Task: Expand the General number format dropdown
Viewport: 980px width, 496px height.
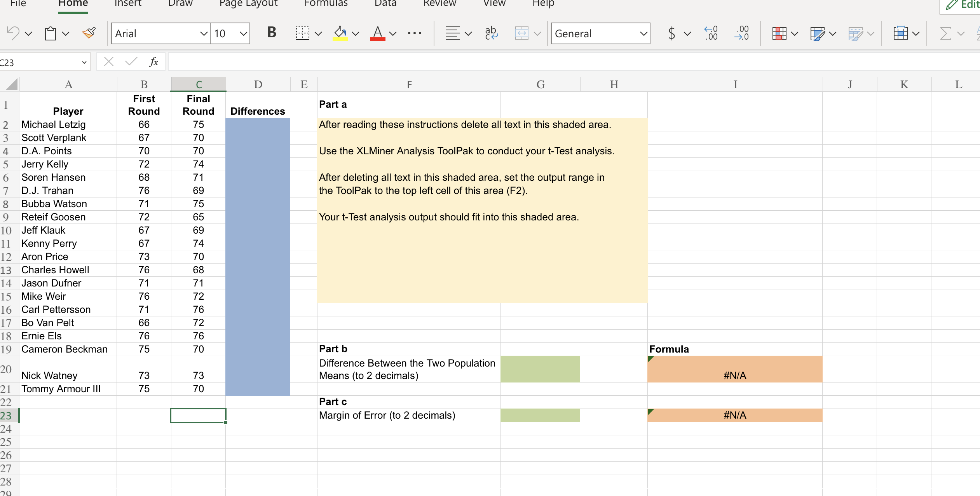Action: (x=643, y=34)
